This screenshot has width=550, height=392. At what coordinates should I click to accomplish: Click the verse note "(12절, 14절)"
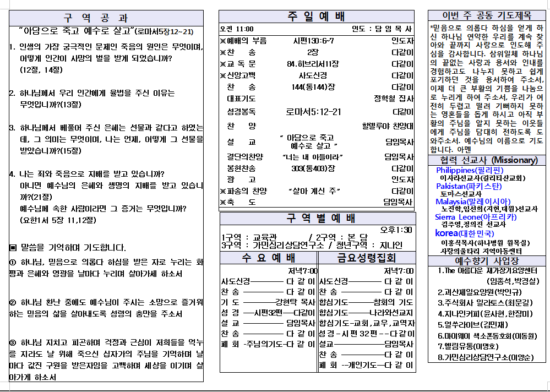pyautogui.click(x=41, y=70)
